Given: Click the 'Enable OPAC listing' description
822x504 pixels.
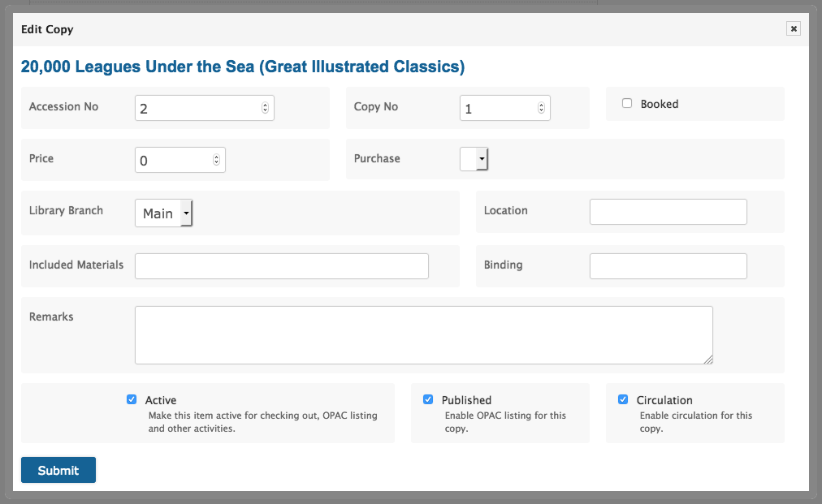Looking at the screenshot, I should pos(505,422).
